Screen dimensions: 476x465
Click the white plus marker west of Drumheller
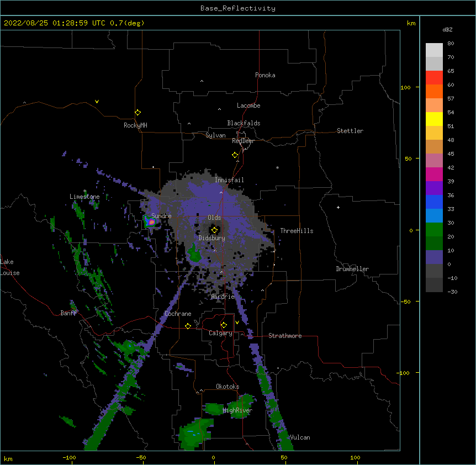(x=338, y=207)
